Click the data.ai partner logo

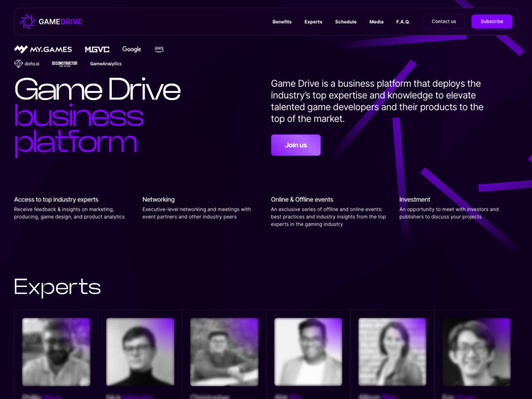pos(27,63)
